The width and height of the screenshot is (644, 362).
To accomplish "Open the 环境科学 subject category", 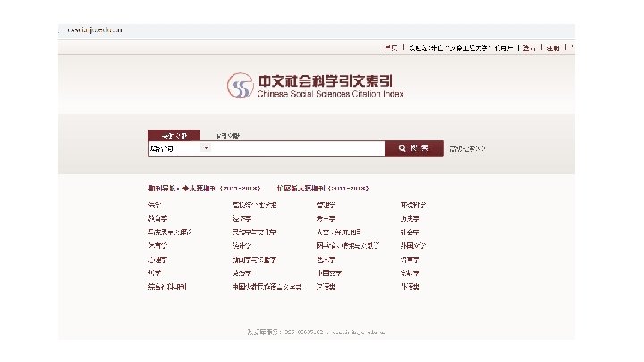I will pyautogui.click(x=413, y=205).
